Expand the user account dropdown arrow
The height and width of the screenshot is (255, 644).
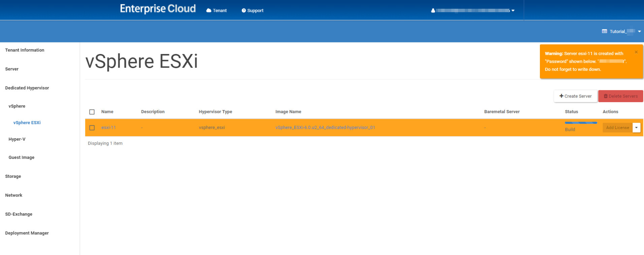pos(513,10)
